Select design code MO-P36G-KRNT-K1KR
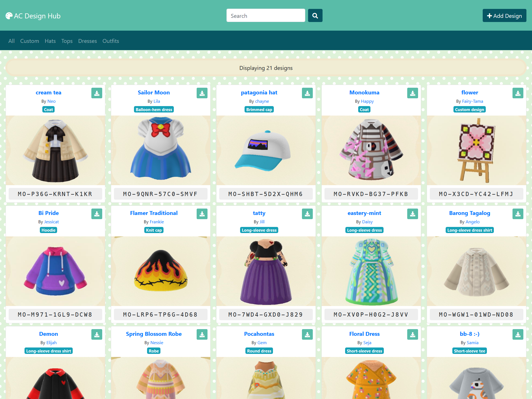Image resolution: width=532 pixels, height=399 pixels. (x=55, y=194)
